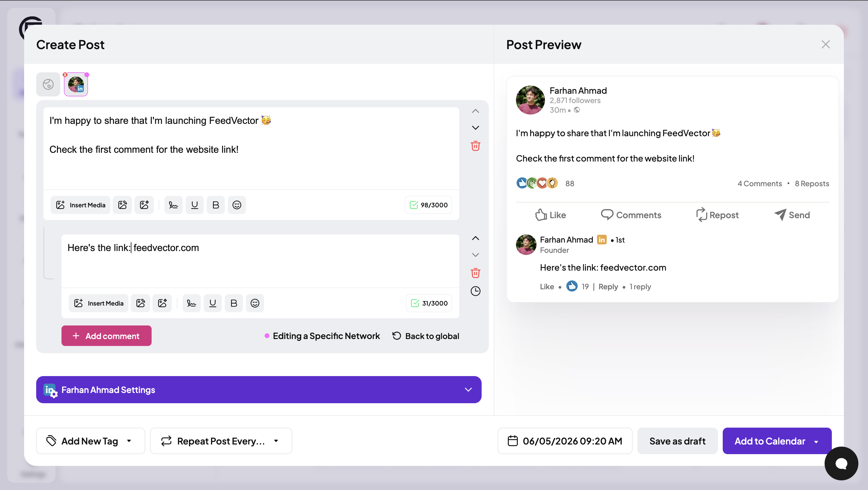Delete the main post with the trash icon
The width and height of the screenshot is (868, 490).
(x=475, y=146)
